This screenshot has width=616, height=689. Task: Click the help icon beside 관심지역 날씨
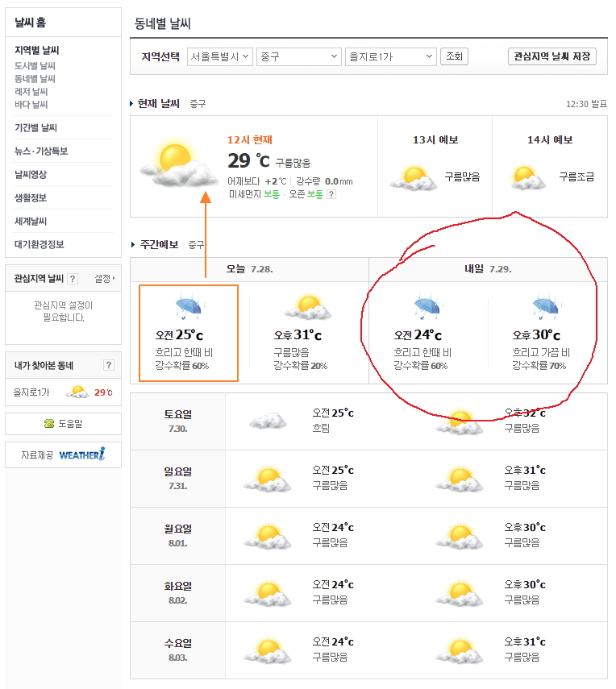73,279
